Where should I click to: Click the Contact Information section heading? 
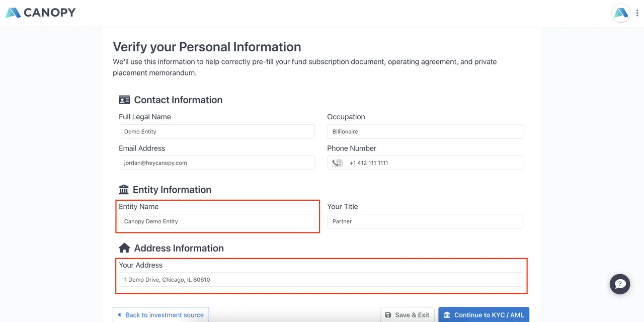(x=178, y=100)
